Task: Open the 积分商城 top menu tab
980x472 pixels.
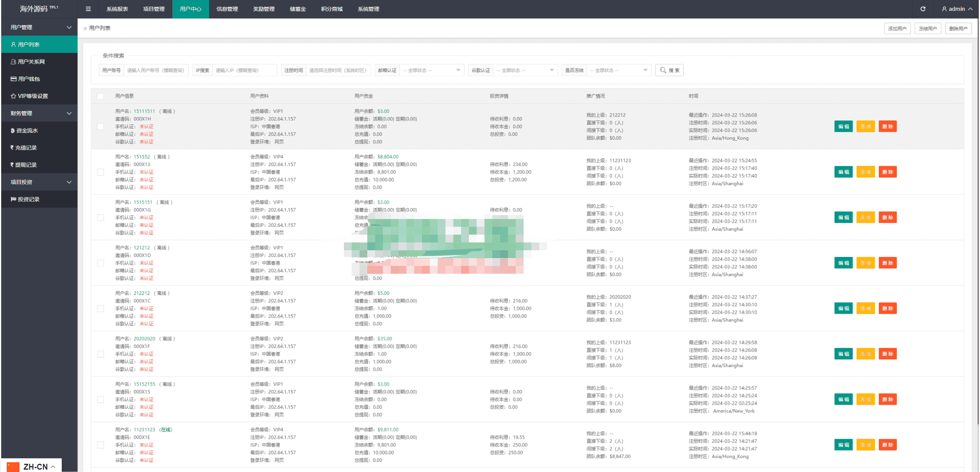Action: pyautogui.click(x=332, y=9)
